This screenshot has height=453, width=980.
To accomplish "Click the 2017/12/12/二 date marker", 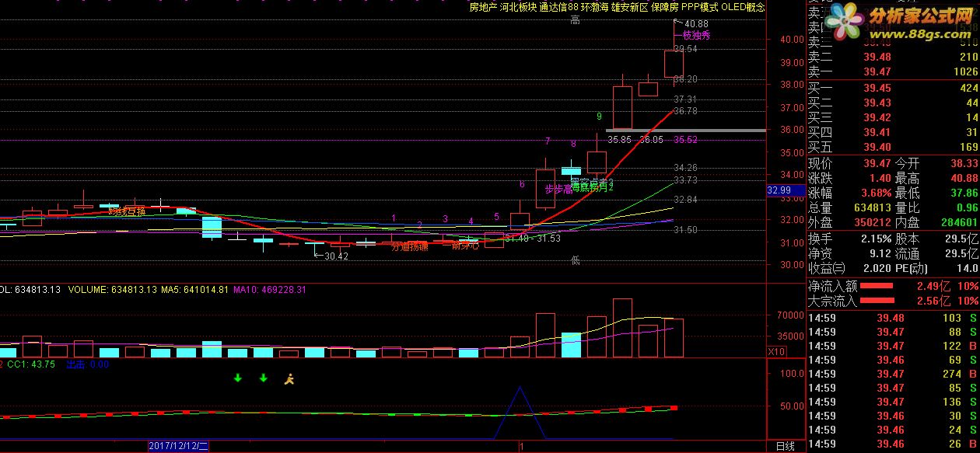I will [179, 446].
